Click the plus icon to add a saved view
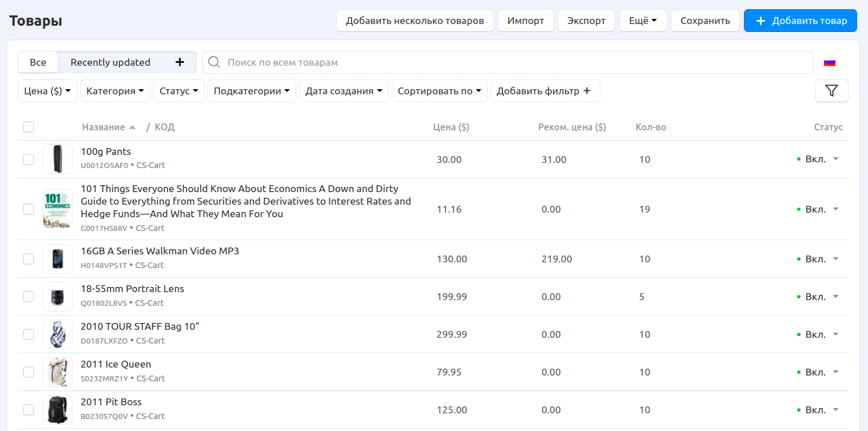868x431 pixels. point(180,62)
